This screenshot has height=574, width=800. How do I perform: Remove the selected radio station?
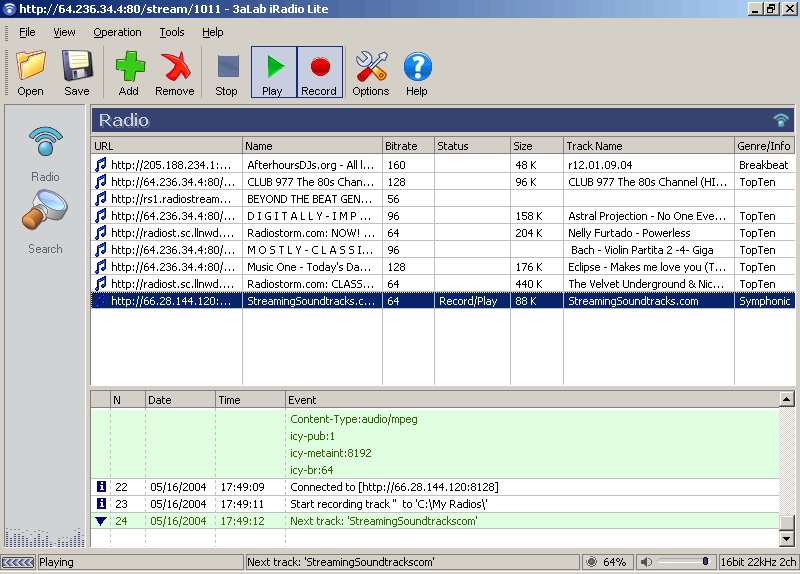click(x=175, y=72)
